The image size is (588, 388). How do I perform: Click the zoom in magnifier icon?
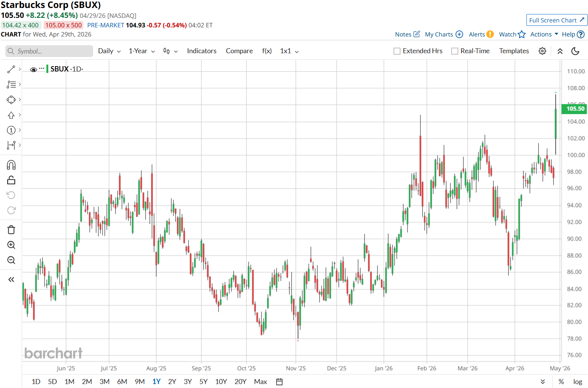[11, 245]
